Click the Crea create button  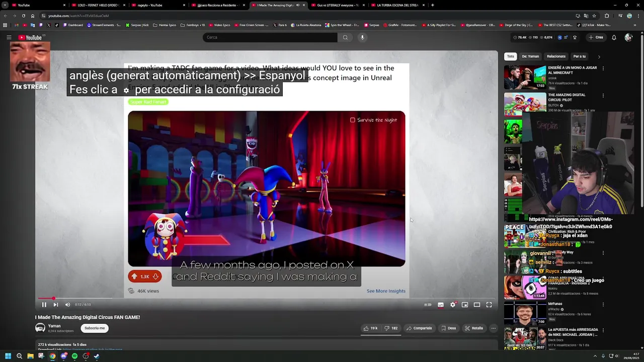(596, 37)
